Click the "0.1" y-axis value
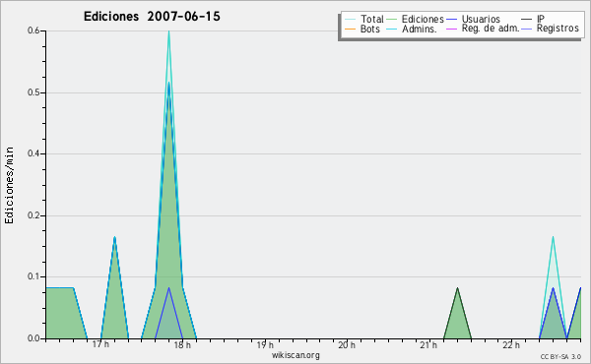Viewport: 591px width, 364px height. coord(33,276)
